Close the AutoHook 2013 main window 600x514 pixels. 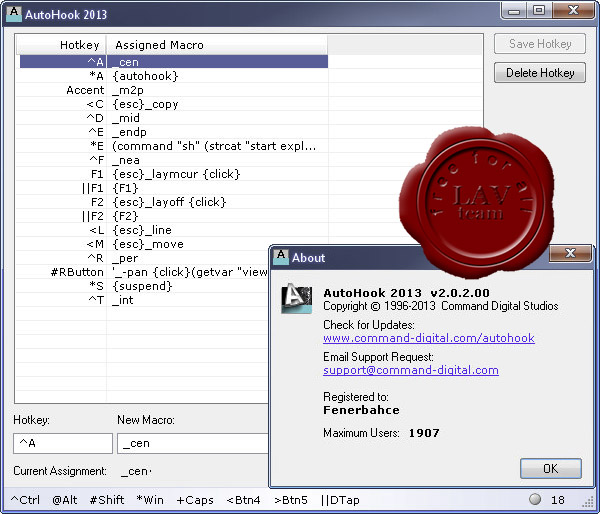coord(573,11)
